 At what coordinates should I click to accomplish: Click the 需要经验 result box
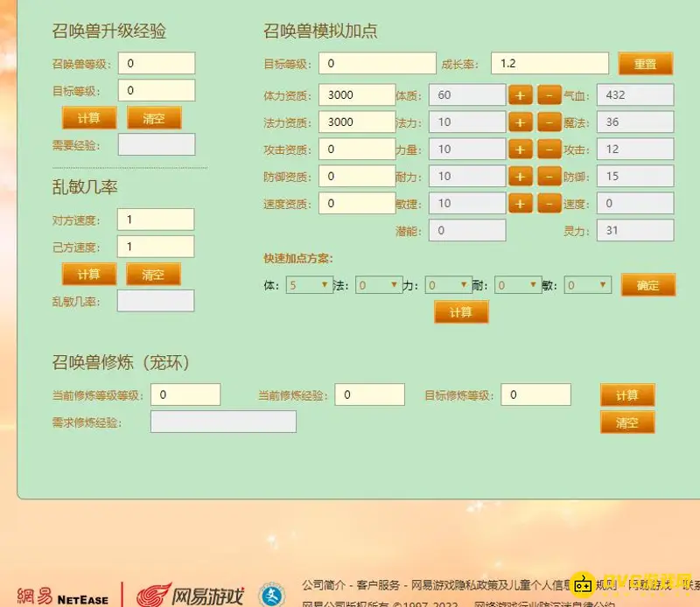(157, 145)
